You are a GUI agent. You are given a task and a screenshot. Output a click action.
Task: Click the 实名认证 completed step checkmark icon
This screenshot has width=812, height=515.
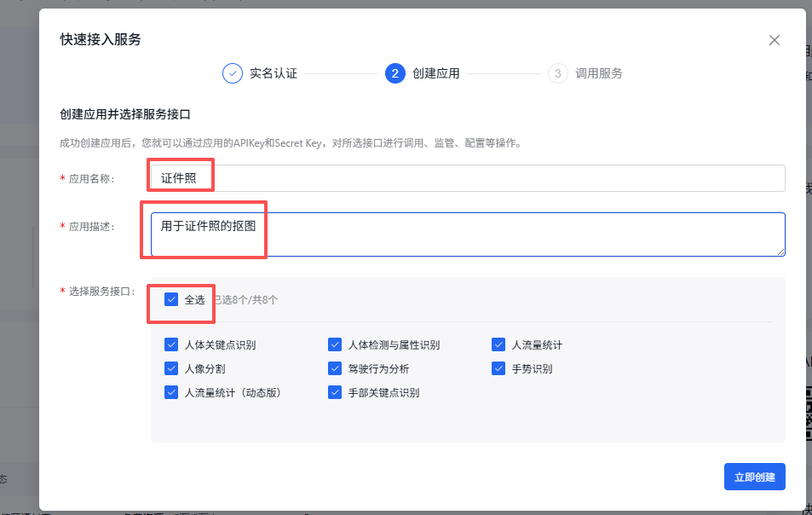[x=233, y=73]
